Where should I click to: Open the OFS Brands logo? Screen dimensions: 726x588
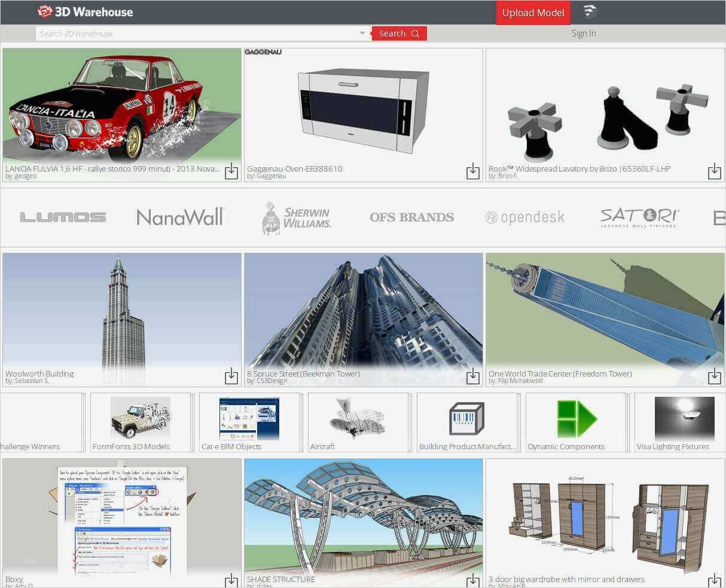pyautogui.click(x=411, y=217)
